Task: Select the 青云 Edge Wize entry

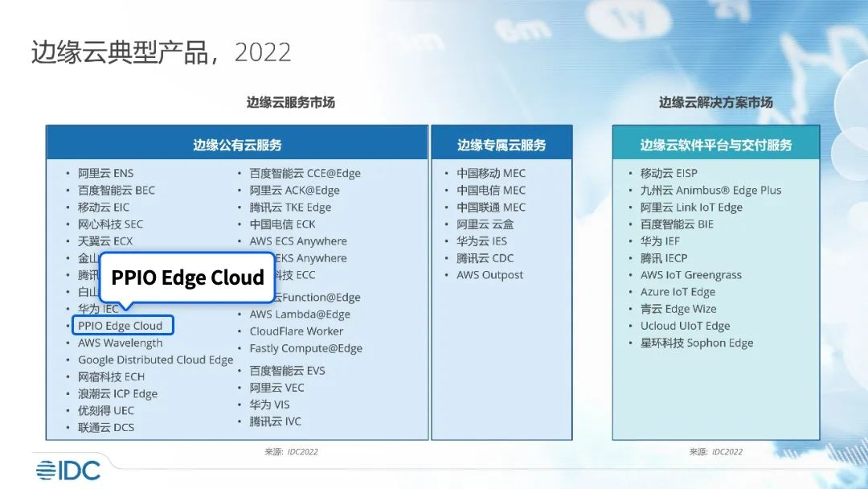Action: point(678,309)
